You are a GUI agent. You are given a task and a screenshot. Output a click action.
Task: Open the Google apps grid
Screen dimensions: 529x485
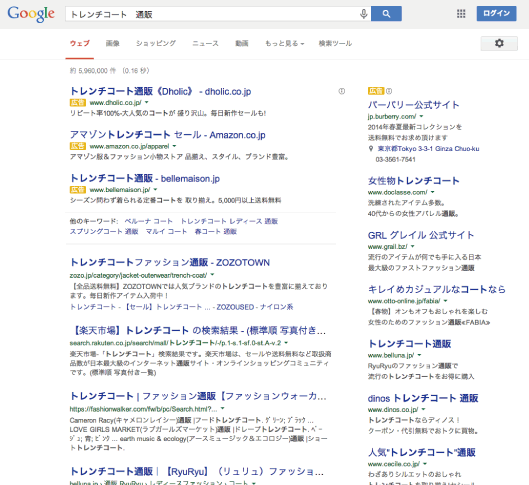[461, 14]
